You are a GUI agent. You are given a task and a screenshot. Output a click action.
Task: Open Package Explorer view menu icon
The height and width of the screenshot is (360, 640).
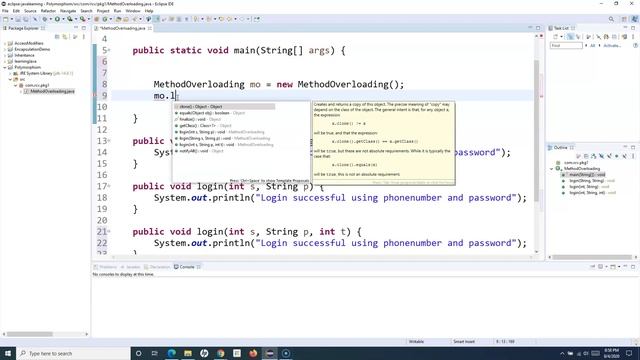pyautogui.click(x=84, y=37)
